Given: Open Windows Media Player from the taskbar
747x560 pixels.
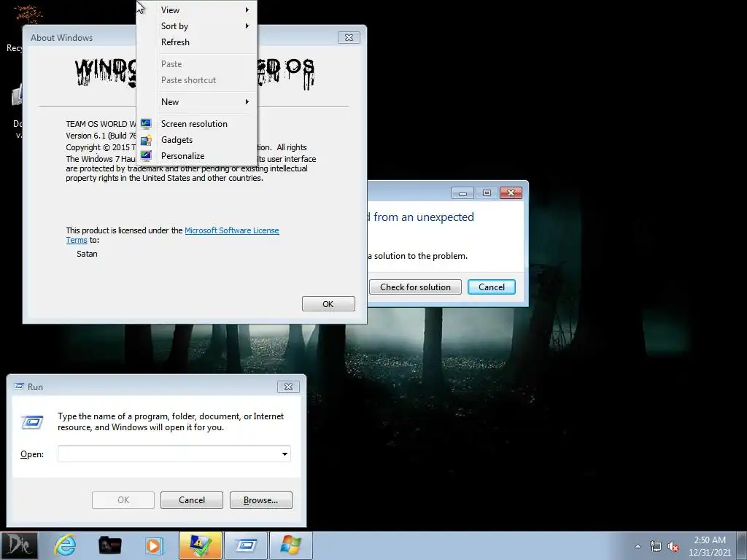Looking at the screenshot, I should click(x=154, y=545).
